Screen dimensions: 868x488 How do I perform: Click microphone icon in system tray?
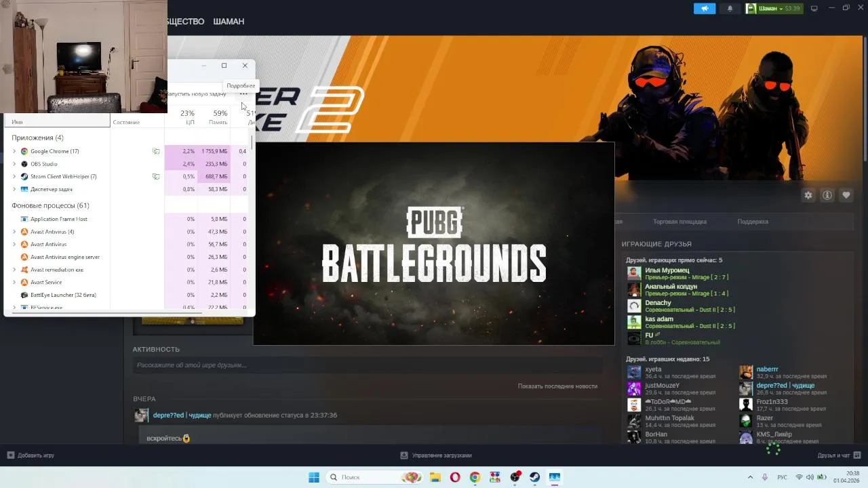click(765, 477)
